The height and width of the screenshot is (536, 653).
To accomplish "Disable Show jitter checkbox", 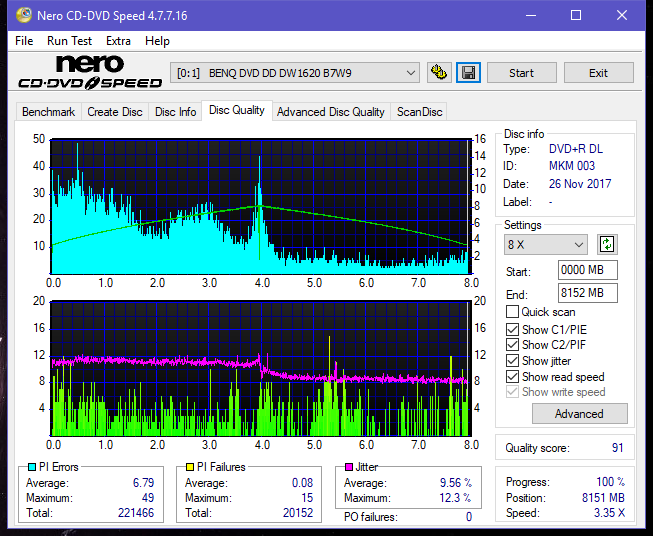I will [512, 361].
